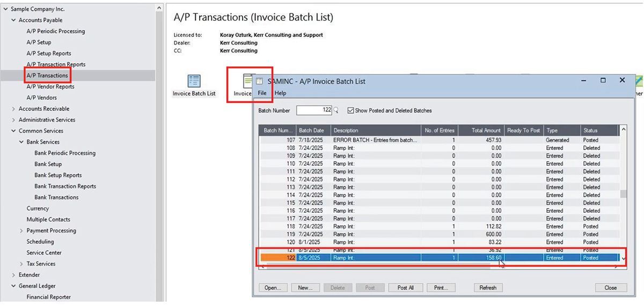Viewport: 644px width, 306px height.
Task: Select batch 120 dated 8/1/2025
Action: tap(440, 242)
